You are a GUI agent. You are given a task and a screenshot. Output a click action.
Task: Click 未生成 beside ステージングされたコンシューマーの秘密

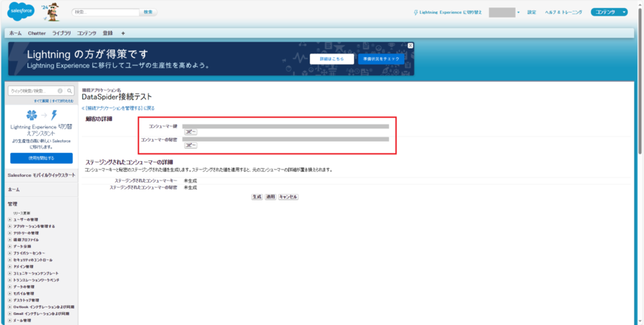[x=190, y=188]
